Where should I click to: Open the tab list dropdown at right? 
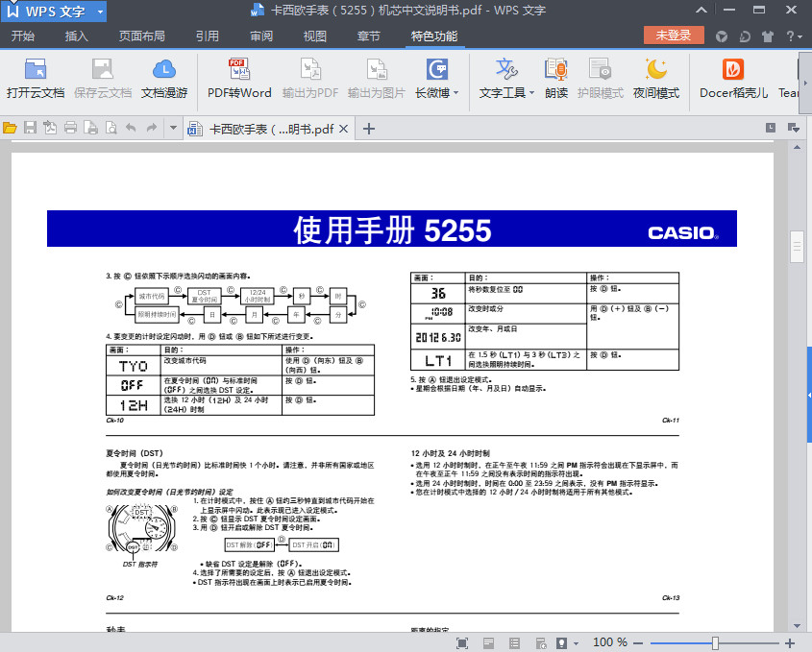pos(794,128)
